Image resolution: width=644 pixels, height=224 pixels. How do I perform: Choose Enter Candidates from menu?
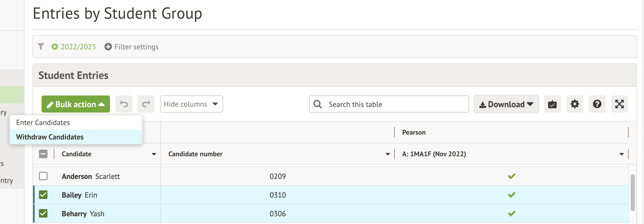[x=43, y=123]
